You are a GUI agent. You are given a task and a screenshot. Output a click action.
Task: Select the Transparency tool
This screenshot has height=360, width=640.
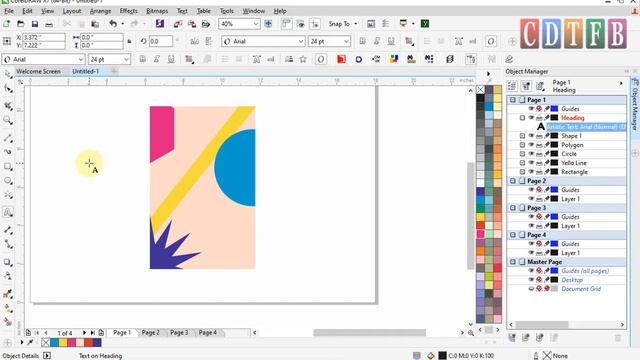pyautogui.click(x=8, y=276)
